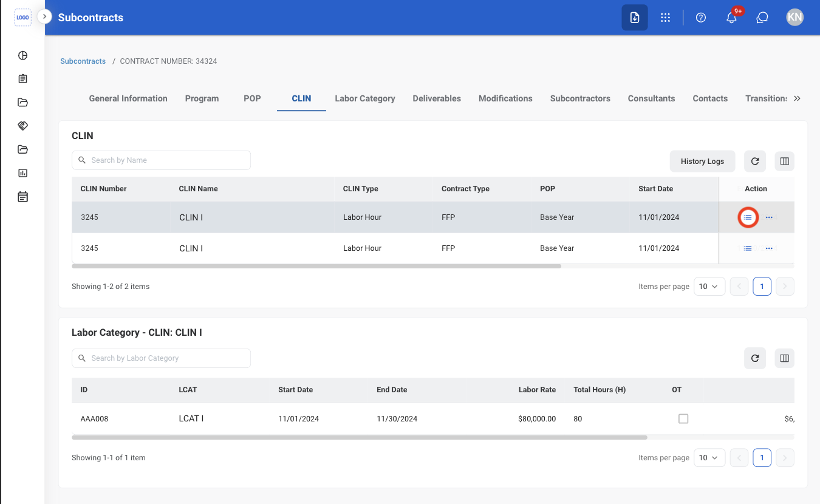Open the notifications bell icon

731,18
